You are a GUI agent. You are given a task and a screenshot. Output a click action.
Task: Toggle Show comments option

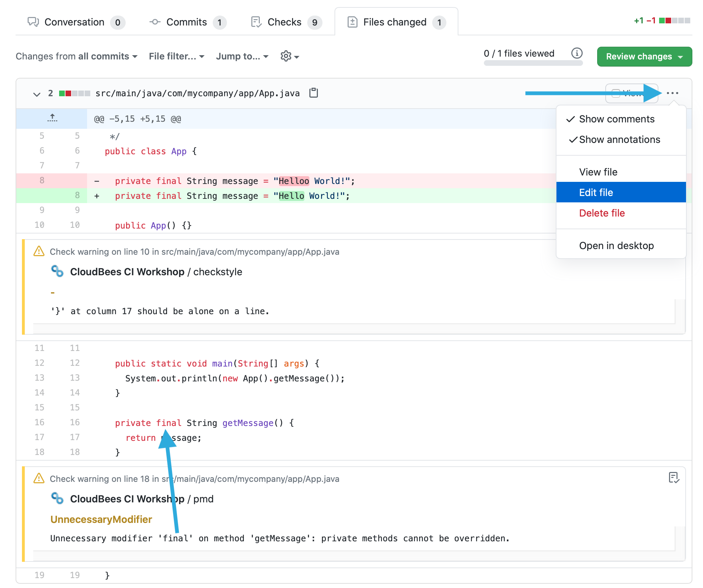[616, 119]
